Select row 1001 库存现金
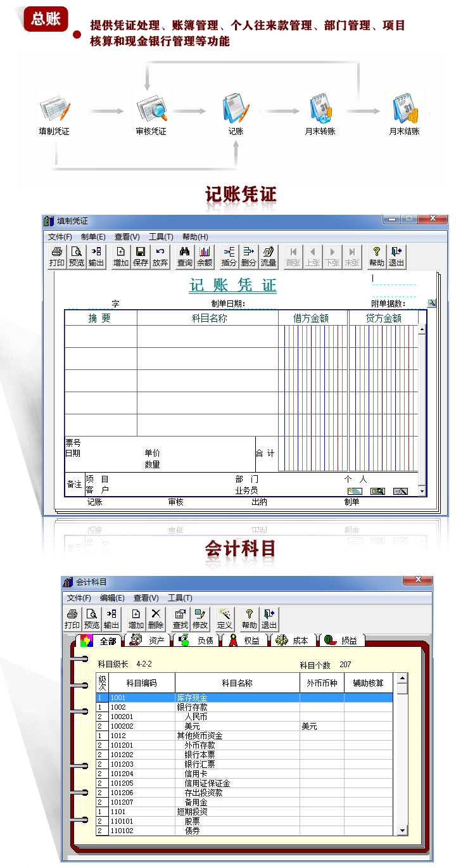Viewport: 475px width, 868px height. coord(244,698)
